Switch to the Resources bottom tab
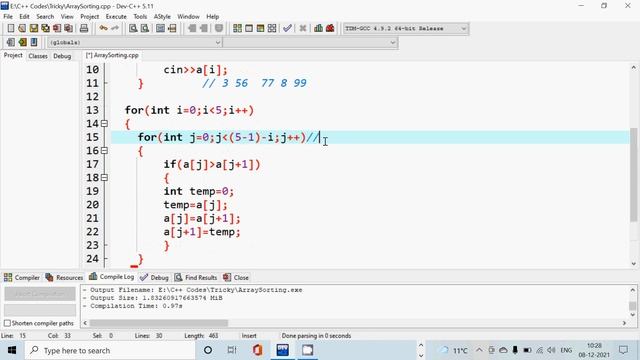The width and height of the screenshot is (640, 360). 64,278
